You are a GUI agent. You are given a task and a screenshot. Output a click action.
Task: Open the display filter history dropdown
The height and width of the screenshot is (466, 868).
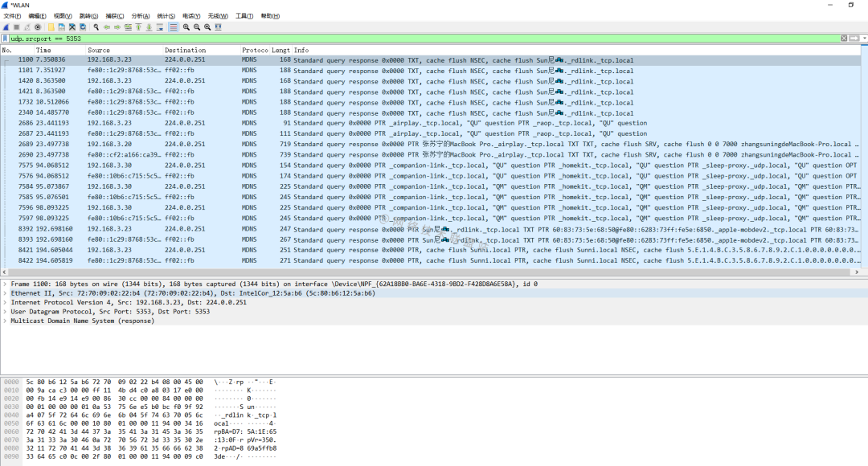coord(864,39)
